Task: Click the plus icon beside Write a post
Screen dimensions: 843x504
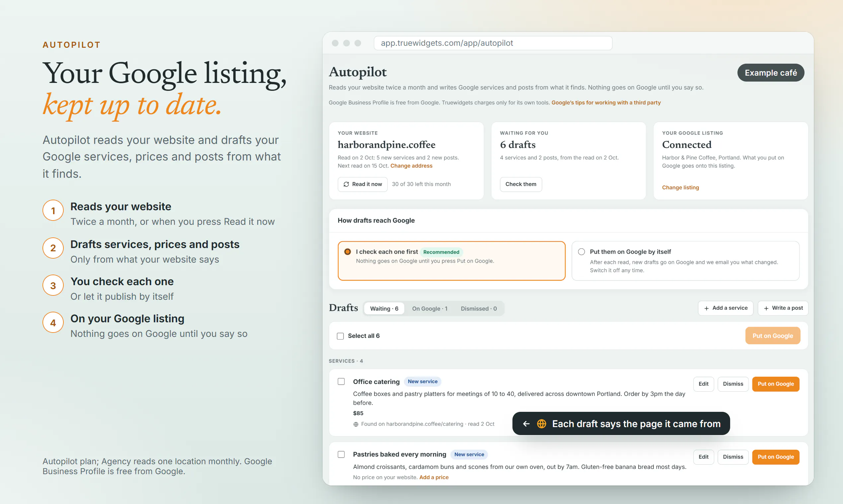Action: pyautogui.click(x=766, y=308)
